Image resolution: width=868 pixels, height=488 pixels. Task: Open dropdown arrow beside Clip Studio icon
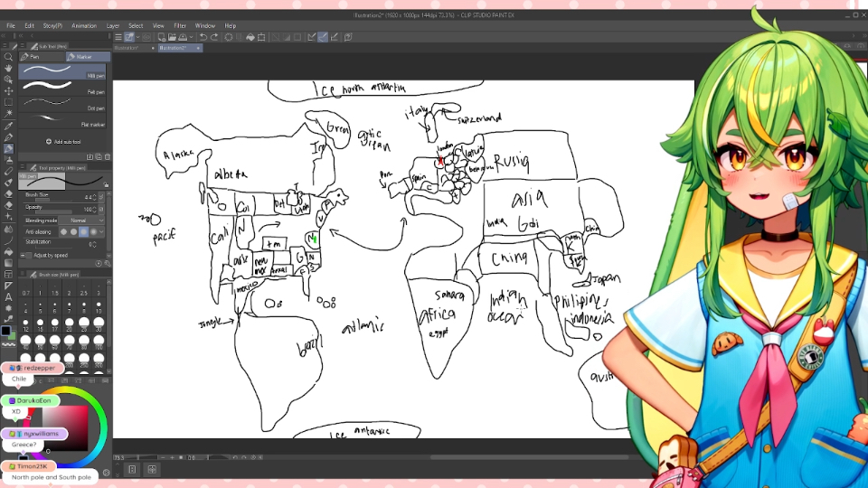click(137, 37)
